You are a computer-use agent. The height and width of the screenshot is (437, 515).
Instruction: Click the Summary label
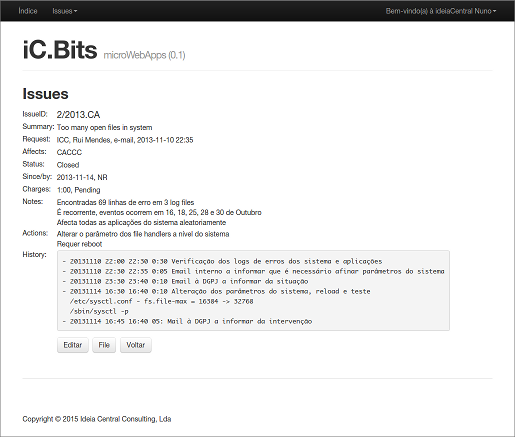(38, 127)
